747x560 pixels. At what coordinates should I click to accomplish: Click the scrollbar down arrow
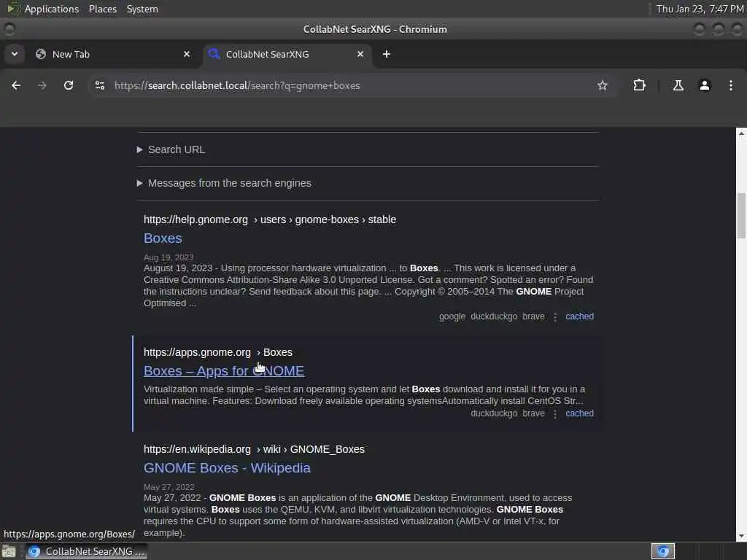(x=741, y=537)
